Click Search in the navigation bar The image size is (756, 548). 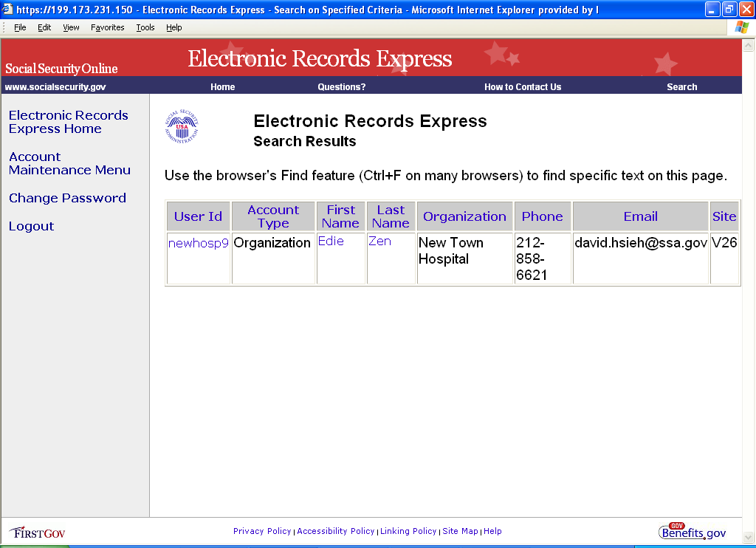(681, 87)
